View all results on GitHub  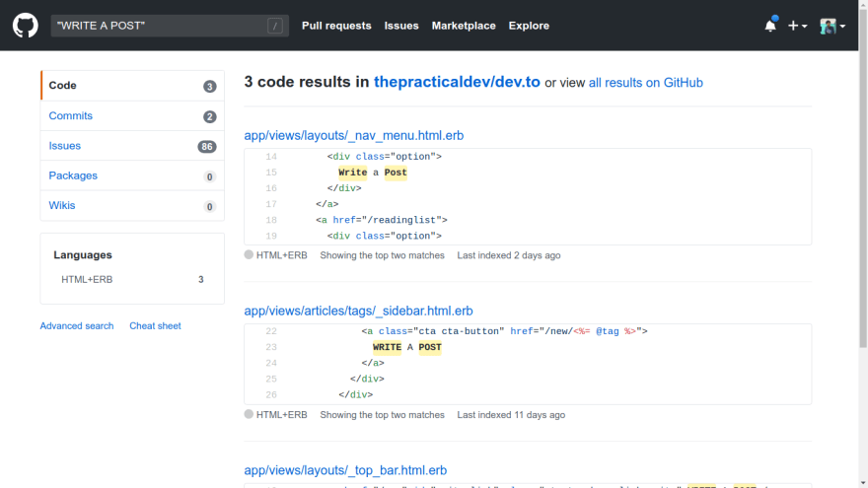tap(645, 83)
